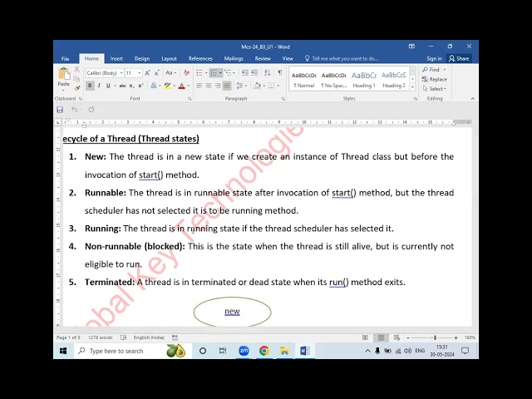Apply red font color
The width and height of the screenshot is (532, 399).
(x=182, y=86)
